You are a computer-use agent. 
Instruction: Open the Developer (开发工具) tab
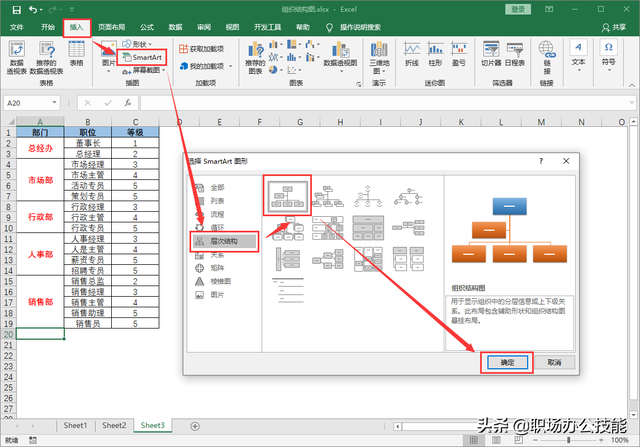click(x=267, y=27)
